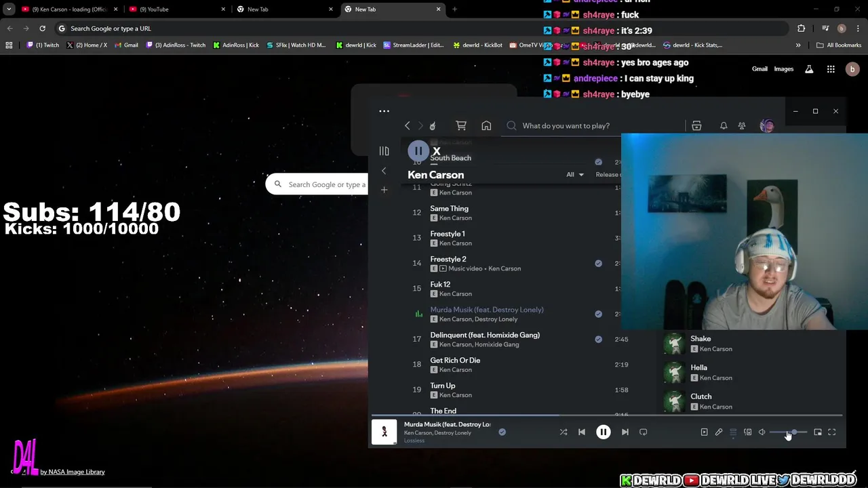The height and width of the screenshot is (488, 868).
Task: Reload the Chrome page
Action: (x=42, y=28)
